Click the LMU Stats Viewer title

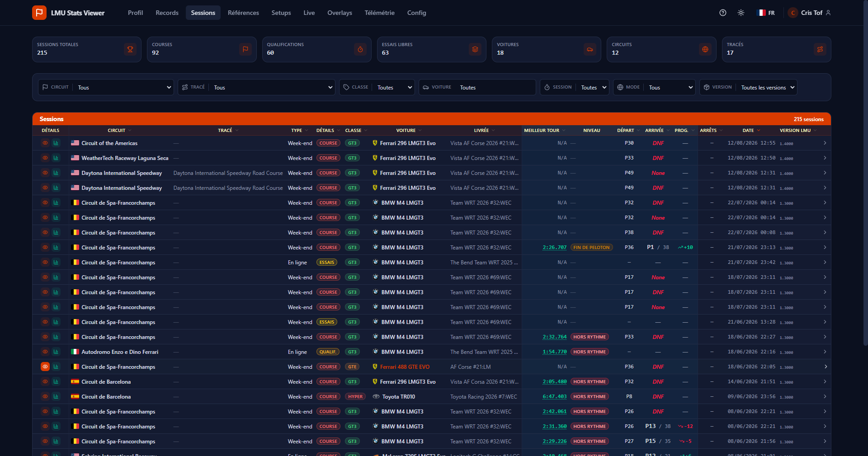[78, 13]
